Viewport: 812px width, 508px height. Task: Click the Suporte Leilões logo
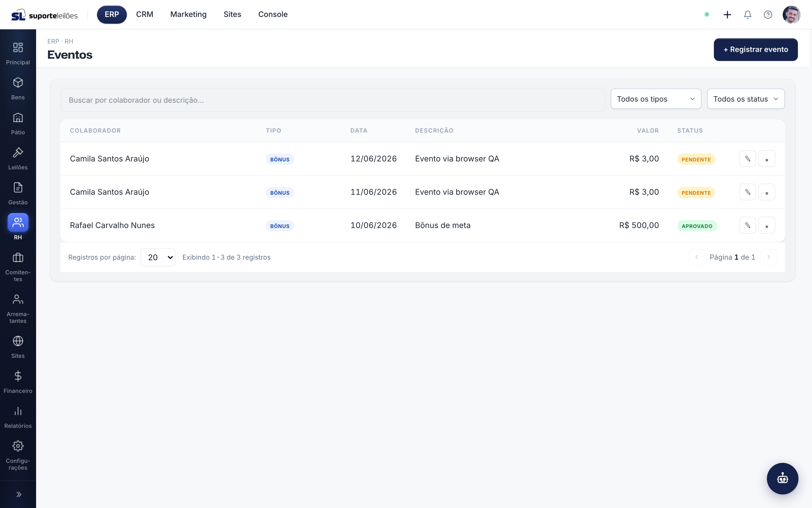(44, 15)
